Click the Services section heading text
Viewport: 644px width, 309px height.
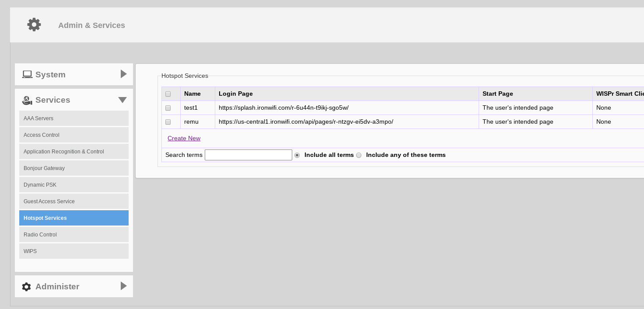[53, 100]
